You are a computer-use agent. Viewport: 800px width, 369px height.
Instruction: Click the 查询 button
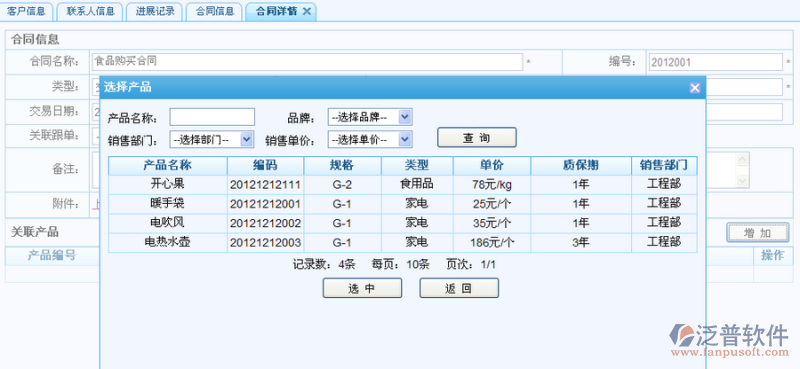click(477, 138)
